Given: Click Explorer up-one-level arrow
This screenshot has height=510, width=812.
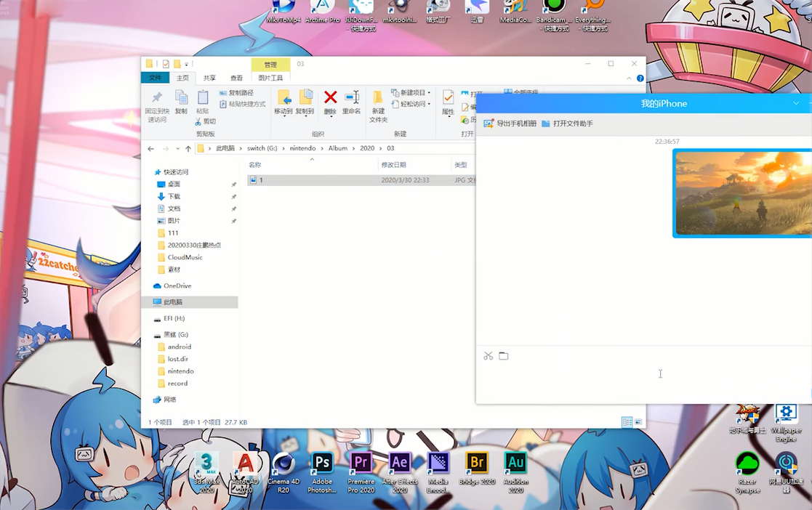Looking at the screenshot, I should (188, 149).
